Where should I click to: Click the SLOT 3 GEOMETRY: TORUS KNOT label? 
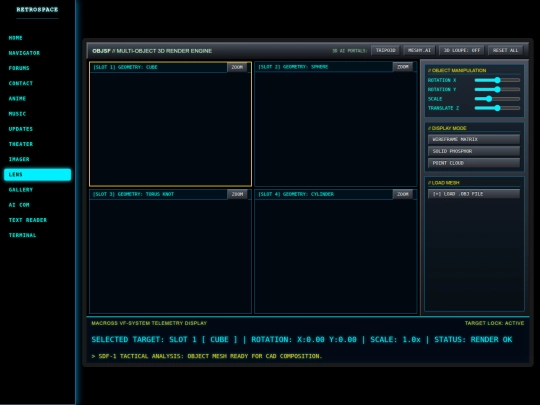pyautogui.click(x=134, y=194)
